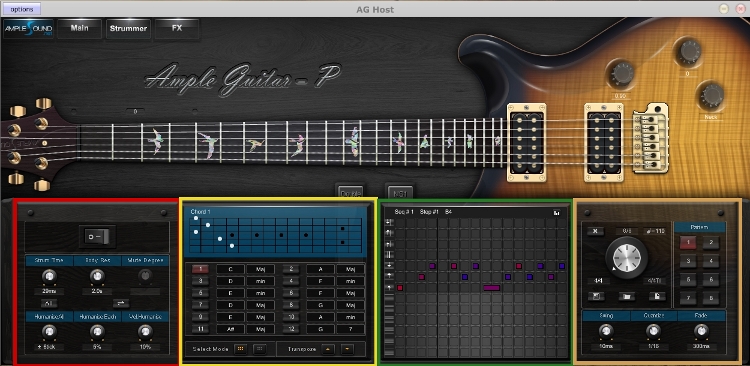Screen dimensions: 750x366
Task: Click the long purple note bar in sequencer
Action: pos(492,288)
